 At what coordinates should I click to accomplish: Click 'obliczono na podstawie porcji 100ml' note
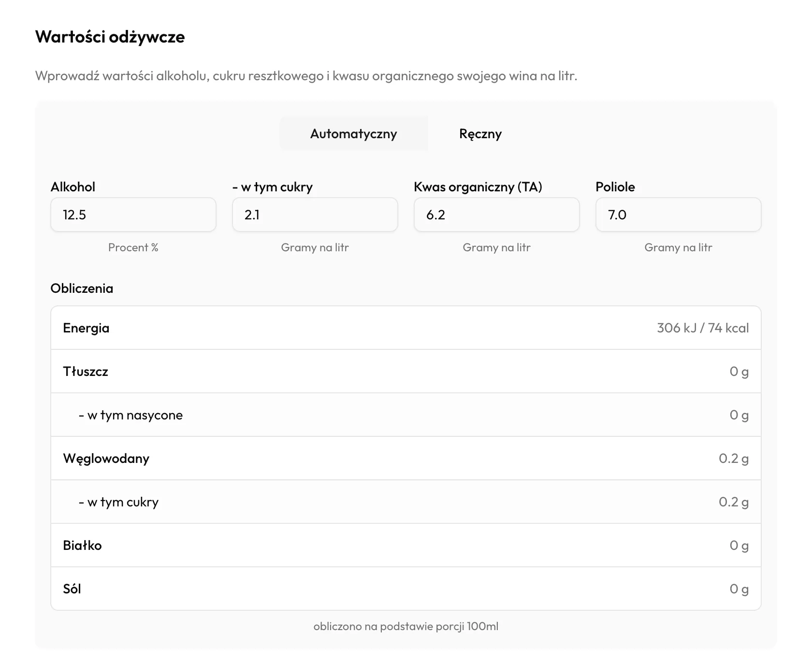406,627
